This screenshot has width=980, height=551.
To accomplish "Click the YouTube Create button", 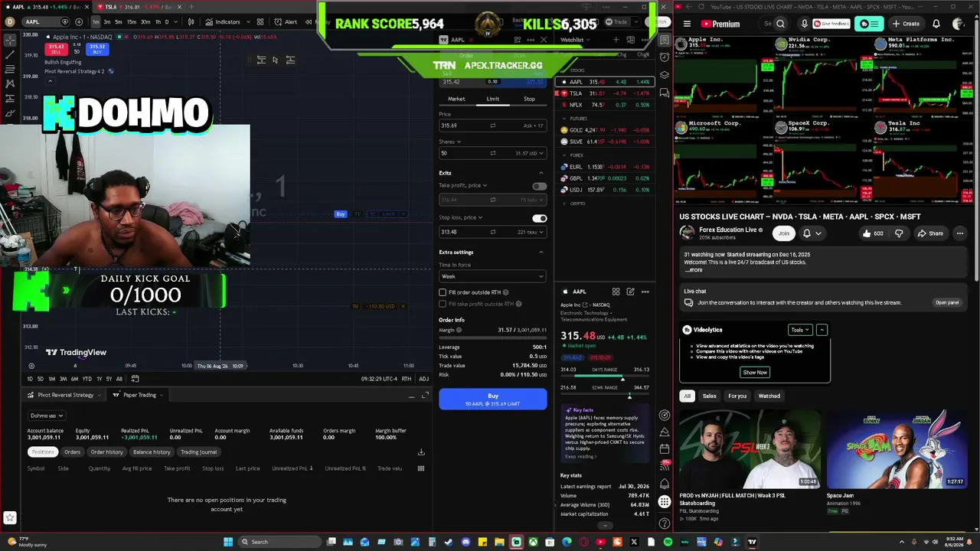I will pos(906,24).
